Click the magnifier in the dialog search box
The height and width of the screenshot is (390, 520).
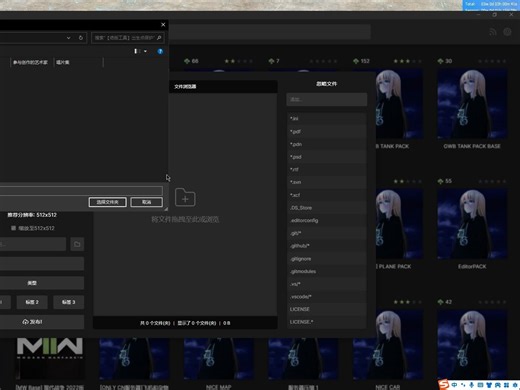click(159, 38)
